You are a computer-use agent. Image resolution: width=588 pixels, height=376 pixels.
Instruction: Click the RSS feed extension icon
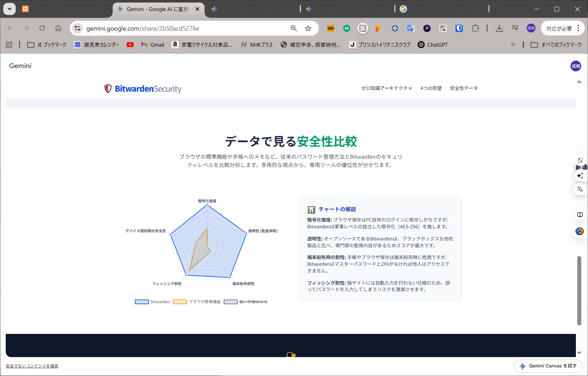pyautogui.click(x=363, y=28)
